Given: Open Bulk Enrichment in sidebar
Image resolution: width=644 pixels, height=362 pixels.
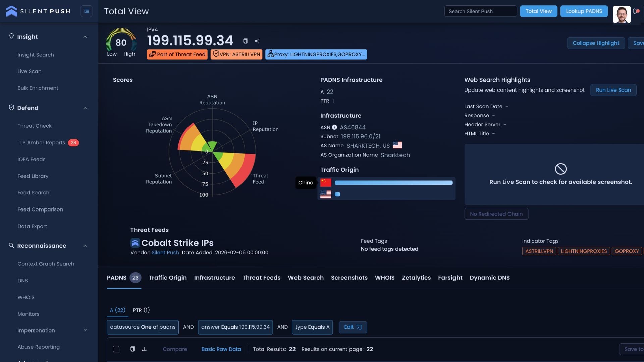Looking at the screenshot, I should 38,88.
